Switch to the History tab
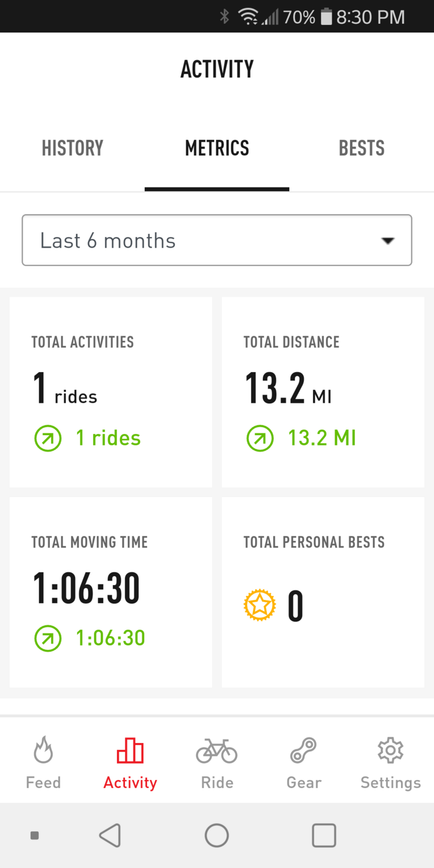This screenshot has width=434, height=868. [72, 148]
